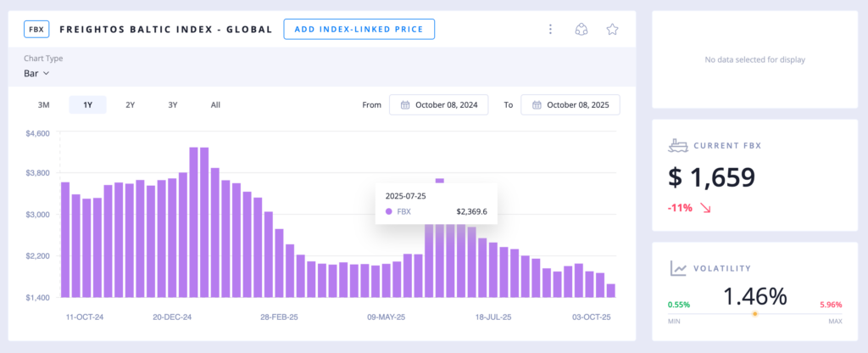Switch to the 3M time range
The height and width of the screenshot is (353, 868).
44,105
